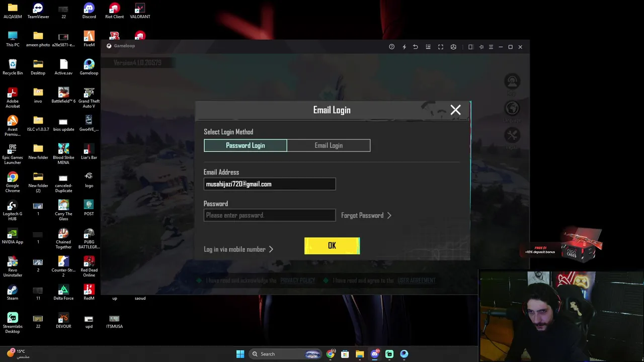Open Microsoft Store from the taskbar
This screenshot has width=644, height=362.
pos(345,354)
